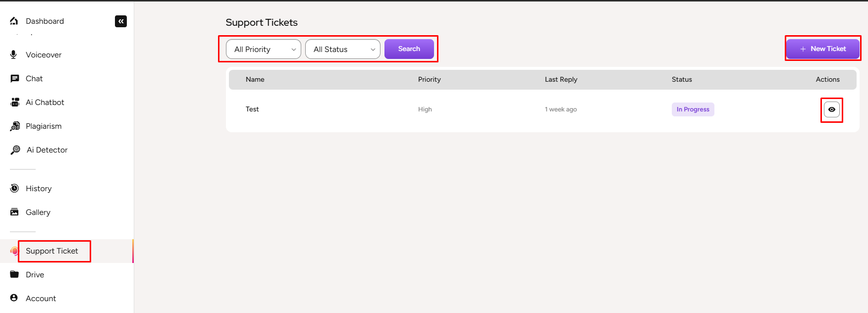Screen dimensions: 868x313
Task: Click the Dashboard home icon
Action: point(14,21)
